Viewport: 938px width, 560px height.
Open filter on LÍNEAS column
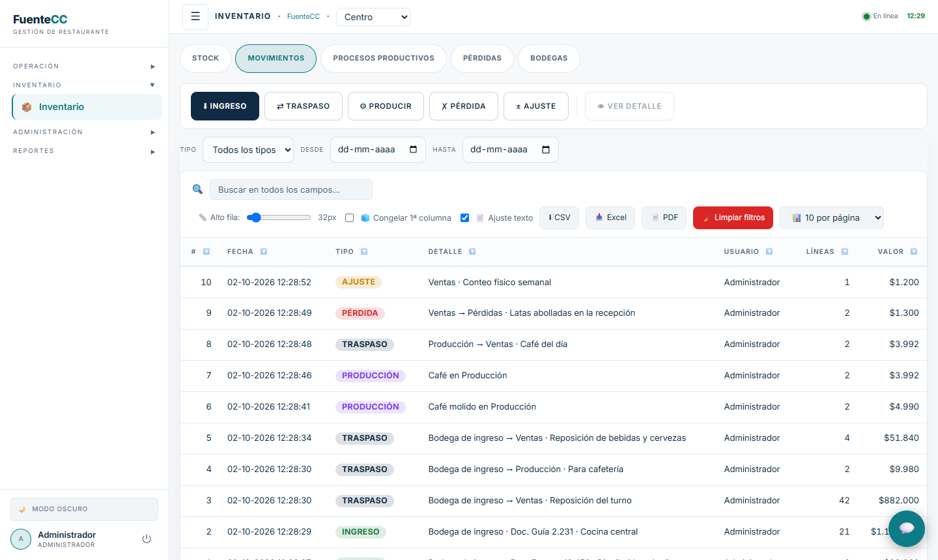click(x=845, y=251)
